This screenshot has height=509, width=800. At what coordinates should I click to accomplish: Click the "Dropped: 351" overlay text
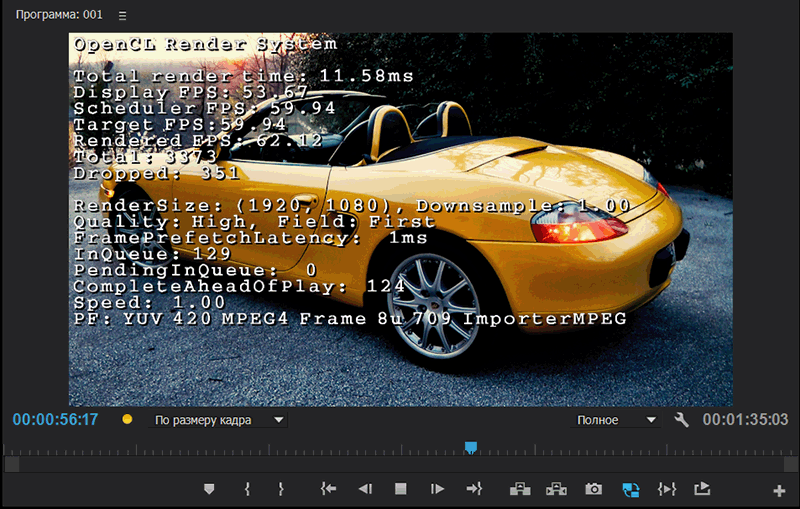(x=157, y=173)
